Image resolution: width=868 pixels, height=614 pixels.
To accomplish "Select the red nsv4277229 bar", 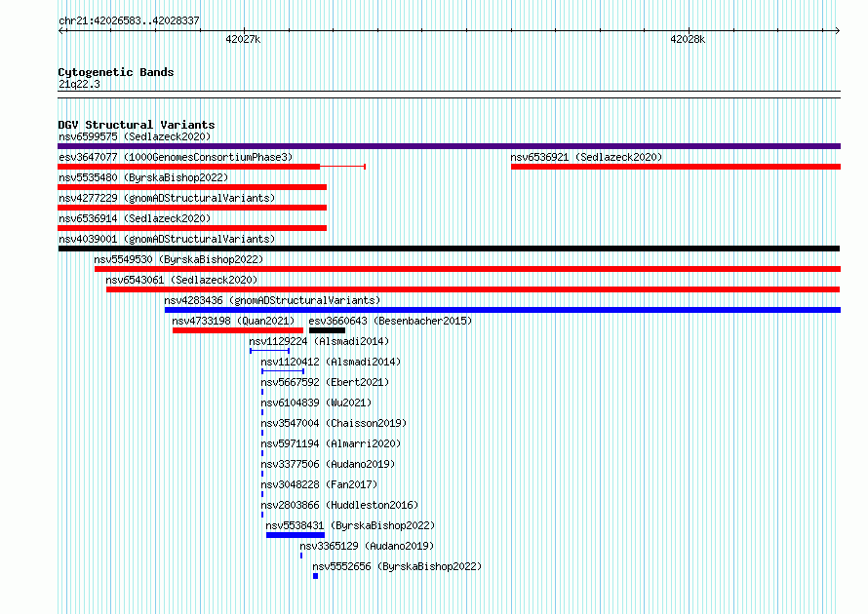I will tap(192, 208).
